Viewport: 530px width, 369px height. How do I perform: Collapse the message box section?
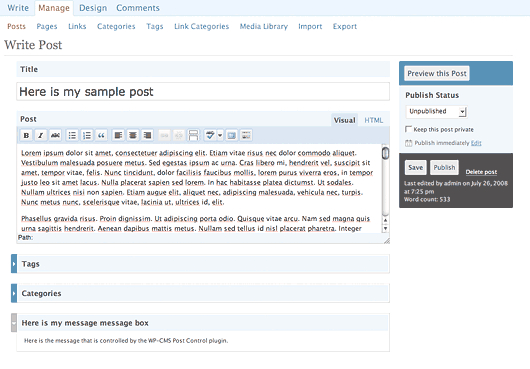click(x=14, y=323)
